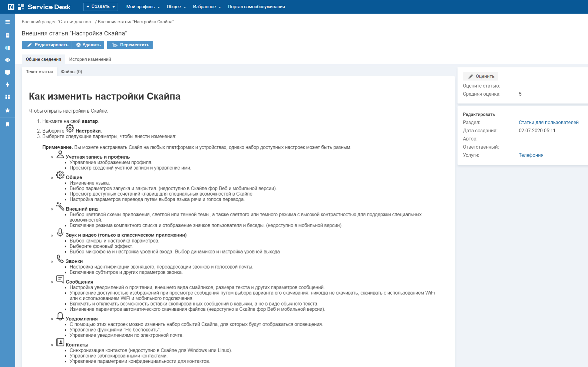Open the knowledge base book icon in sidebar
588x367 pixels.
click(x=8, y=48)
